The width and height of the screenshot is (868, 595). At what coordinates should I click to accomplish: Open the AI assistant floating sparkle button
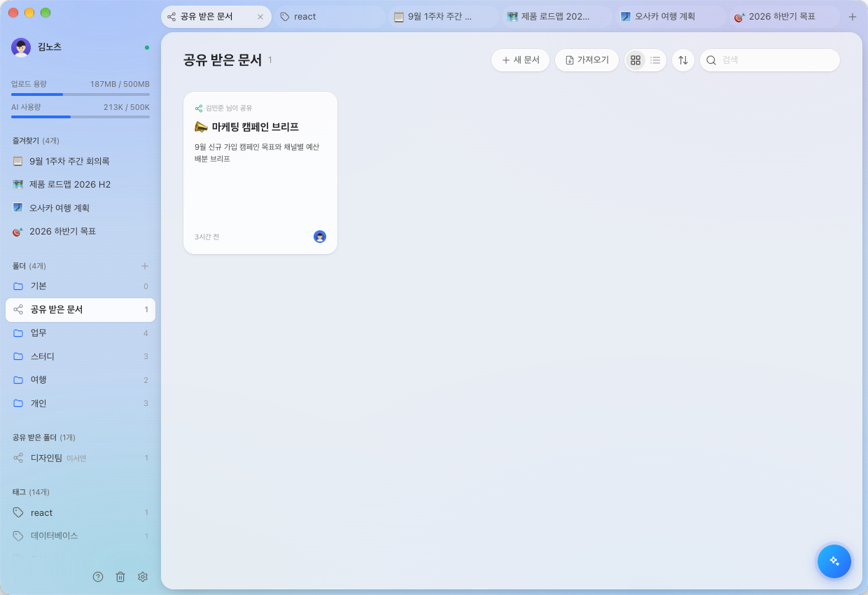(834, 561)
